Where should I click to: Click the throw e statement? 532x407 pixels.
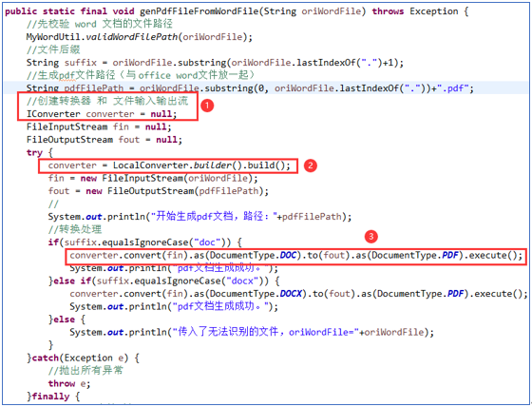tap(69, 383)
